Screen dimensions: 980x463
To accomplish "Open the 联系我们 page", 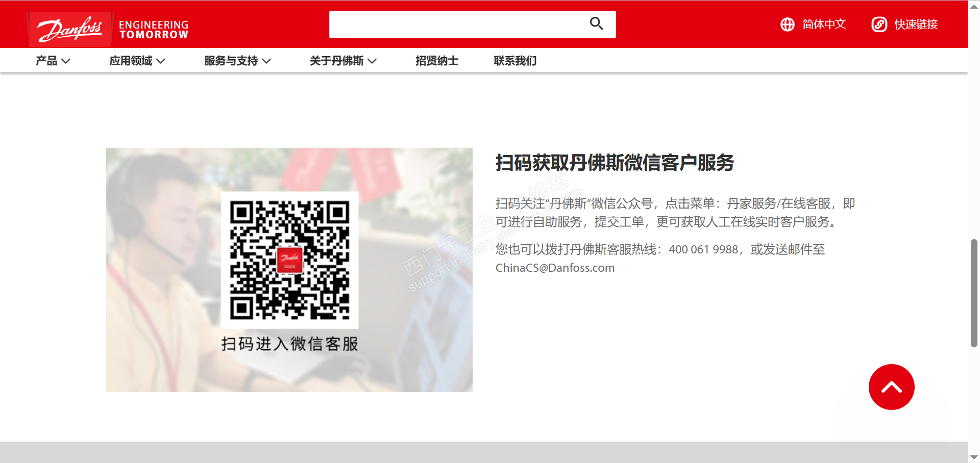I will click(x=515, y=61).
